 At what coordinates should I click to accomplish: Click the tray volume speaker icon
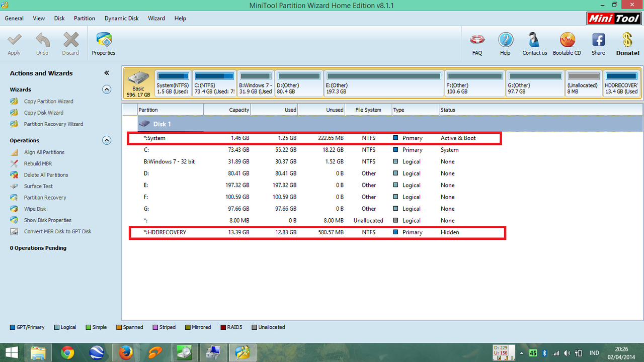point(567,353)
